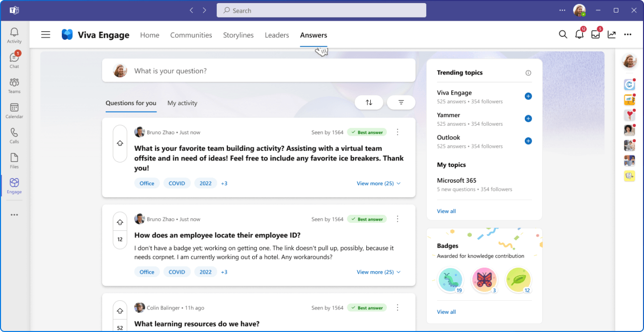Open the butterfly badge with 3
The width and height of the screenshot is (644, 332).
484,280
